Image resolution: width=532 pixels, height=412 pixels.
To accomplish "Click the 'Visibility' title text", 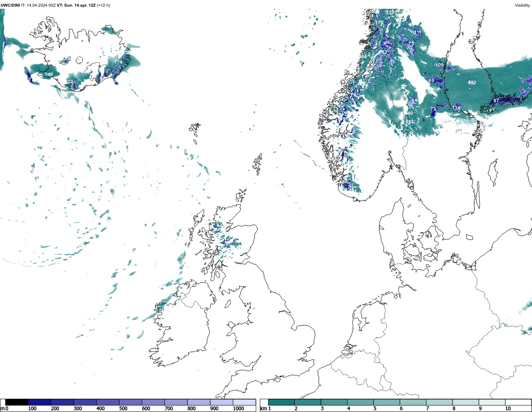I will click(522, 5).
